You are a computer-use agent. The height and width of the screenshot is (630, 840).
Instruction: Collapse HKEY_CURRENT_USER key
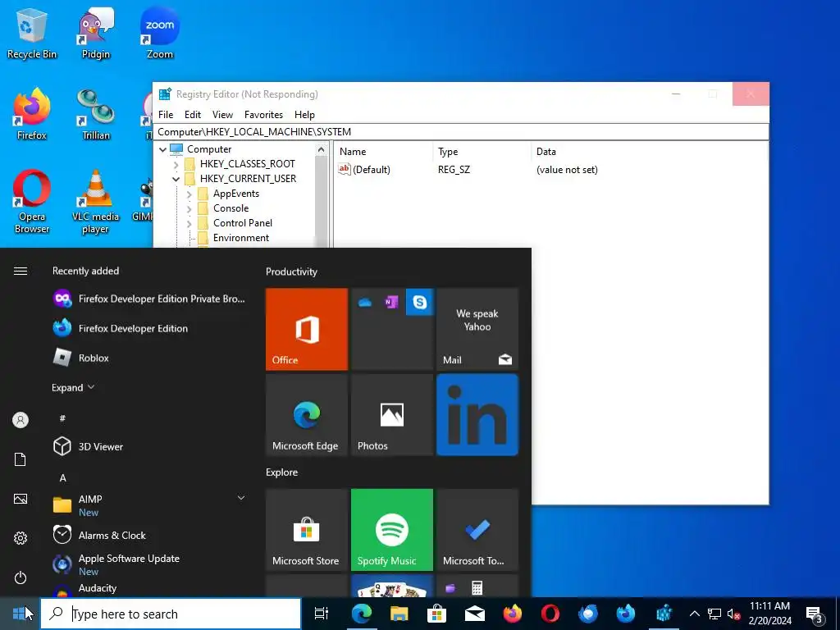[176, 179]
